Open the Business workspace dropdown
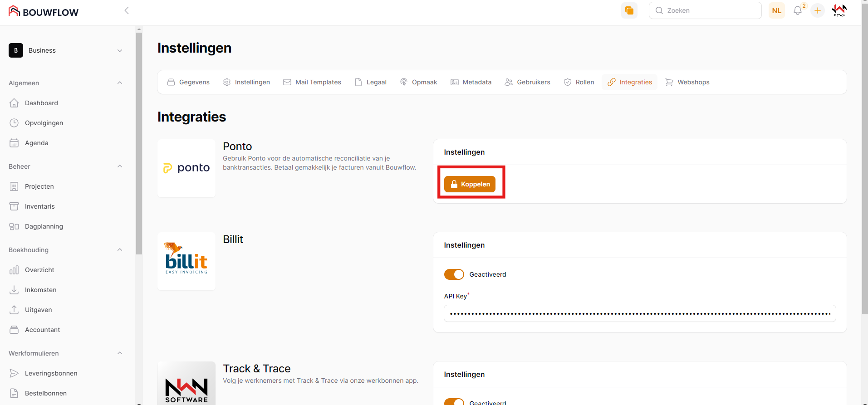 pos(66,50)
